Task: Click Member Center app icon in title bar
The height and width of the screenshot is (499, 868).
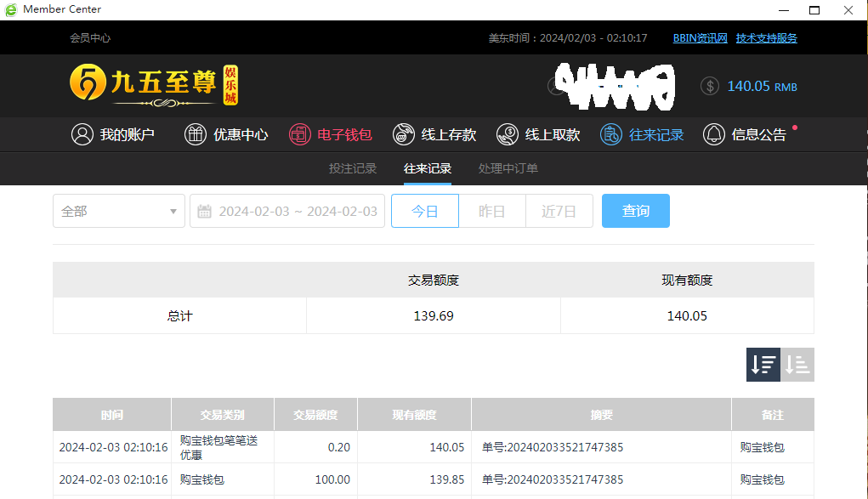Action: click(x=10, y=9)
